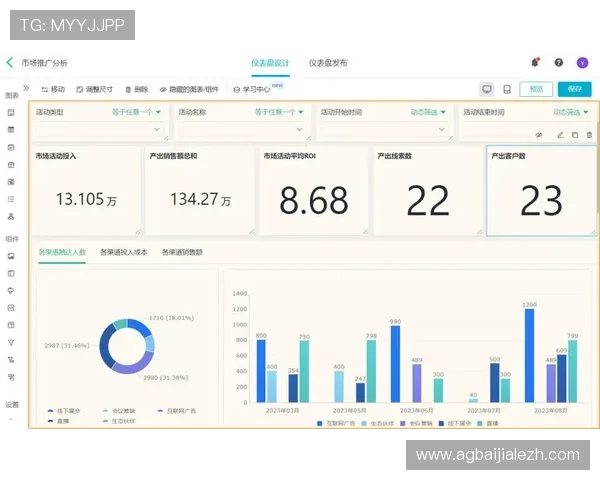Select the 产出线索数 card showing 22
This screenshot has height=480, width=600.
pos(428,191)
